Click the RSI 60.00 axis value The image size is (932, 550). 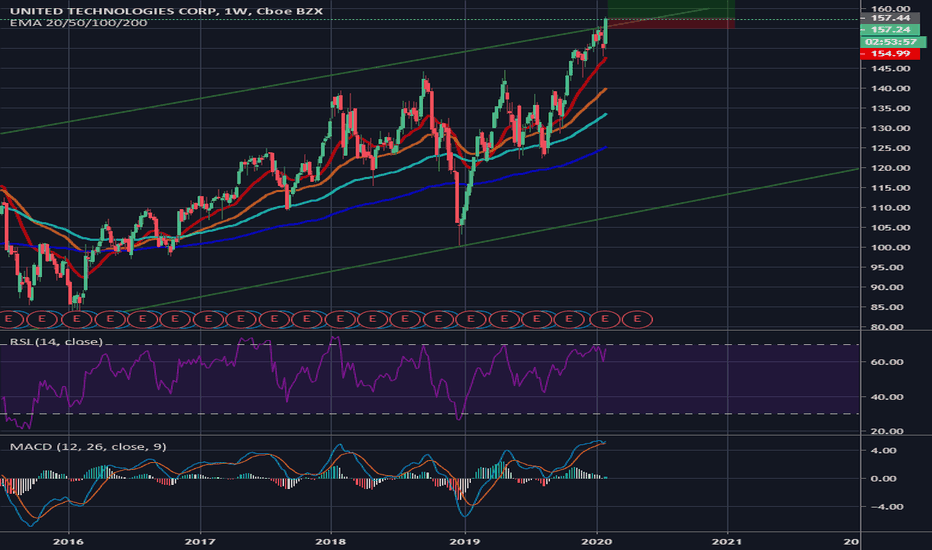pyautogui.click(x=887, y=362)
